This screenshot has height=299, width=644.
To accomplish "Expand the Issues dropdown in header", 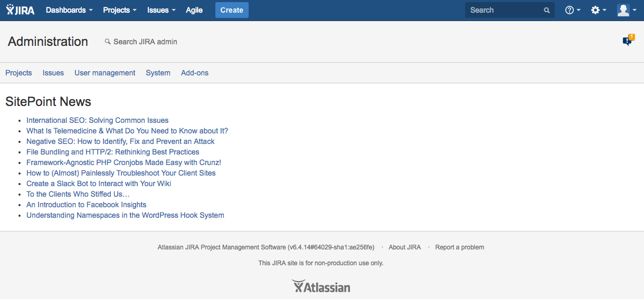I will [162, 10].
